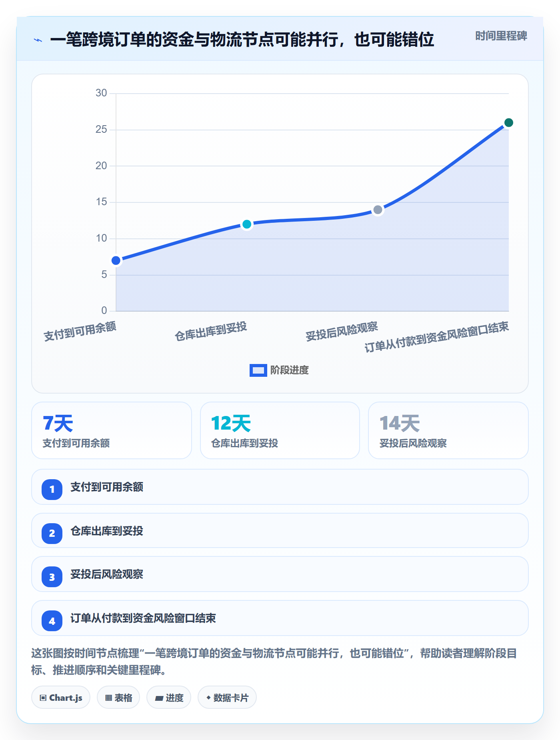
Task: Click the y-axis value 20
Action: [x=101, y=166]
